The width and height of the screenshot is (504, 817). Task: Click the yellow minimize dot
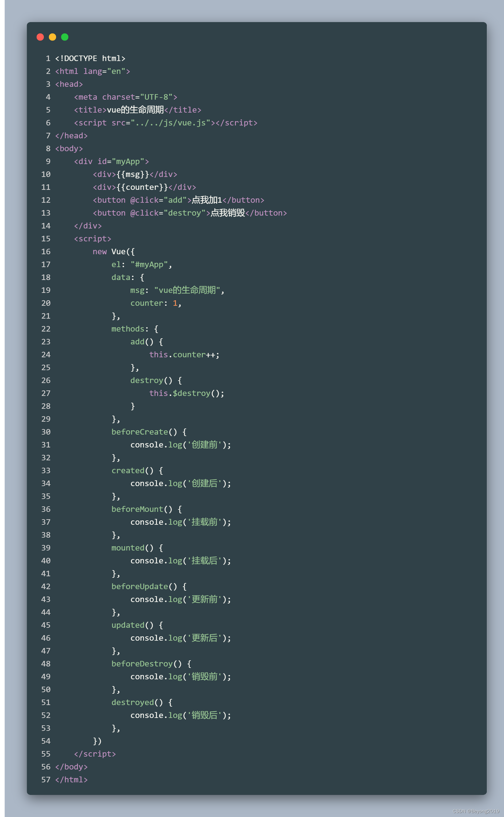click(x=53, y=37)
